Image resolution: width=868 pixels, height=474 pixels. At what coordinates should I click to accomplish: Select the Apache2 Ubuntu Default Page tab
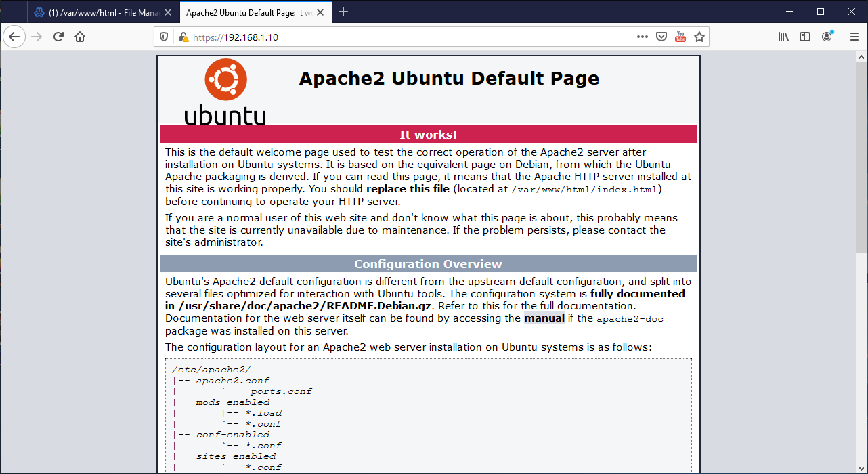tap(247, 12)
